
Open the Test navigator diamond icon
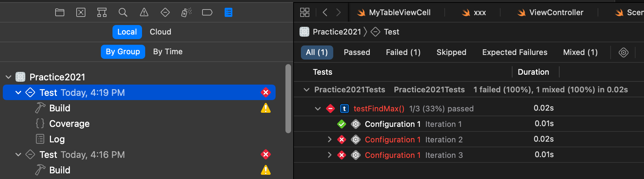[x=165, y=13]
